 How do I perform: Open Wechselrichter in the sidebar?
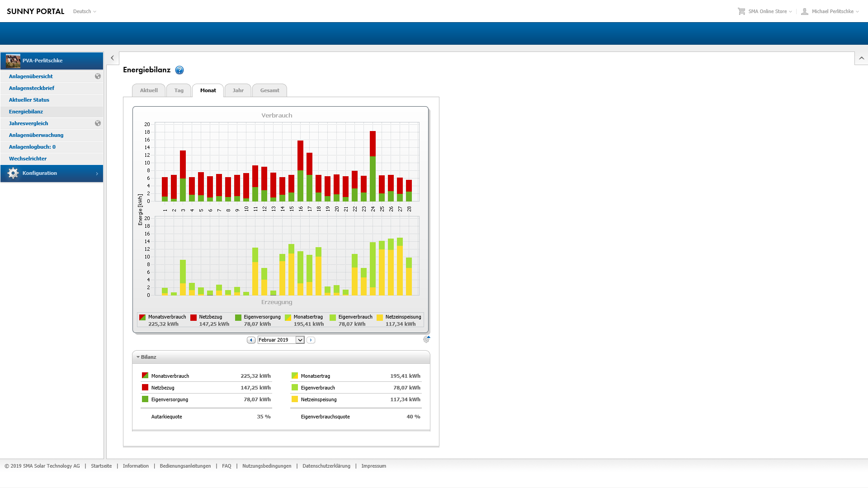[28, 159]
